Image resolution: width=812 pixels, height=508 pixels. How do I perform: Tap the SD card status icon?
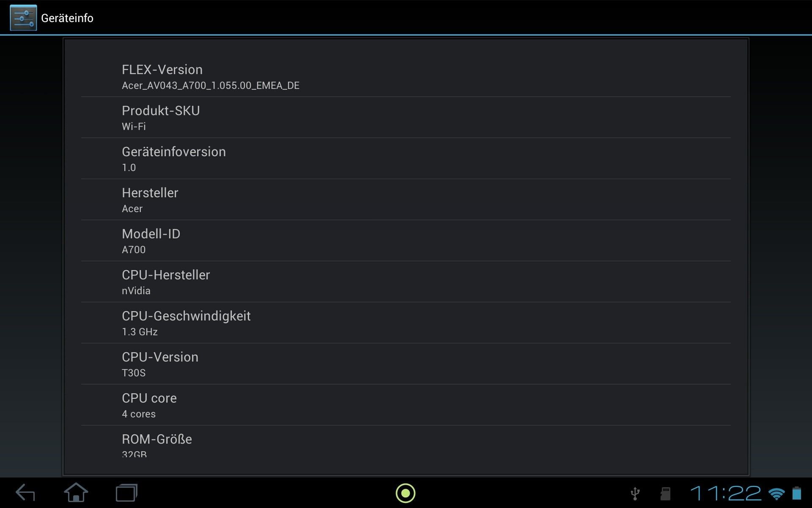(x=666, y=494)
